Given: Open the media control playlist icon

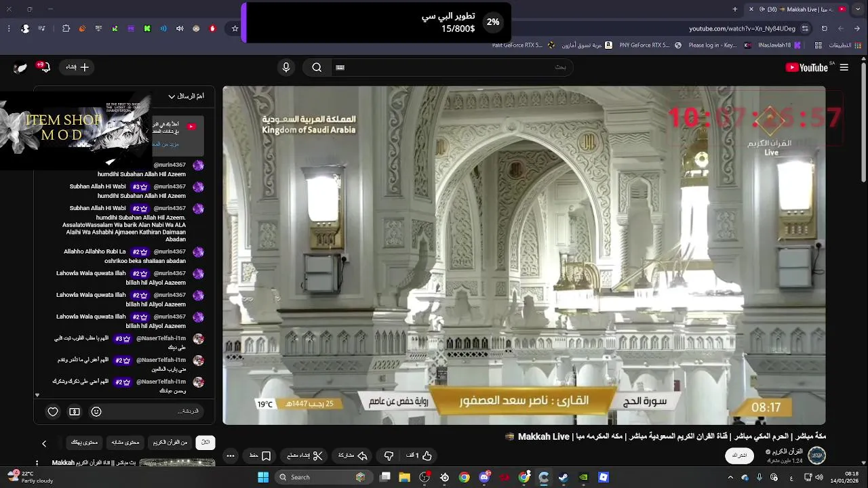Looking at the screenshot, I should [42, 28].
